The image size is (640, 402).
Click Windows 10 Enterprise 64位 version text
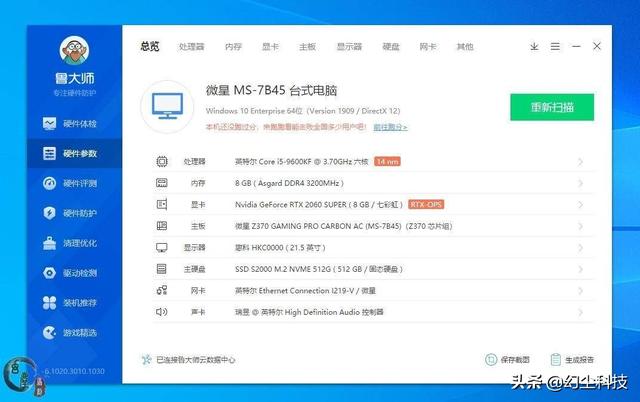pyautogui.click(x=303, y=111)
